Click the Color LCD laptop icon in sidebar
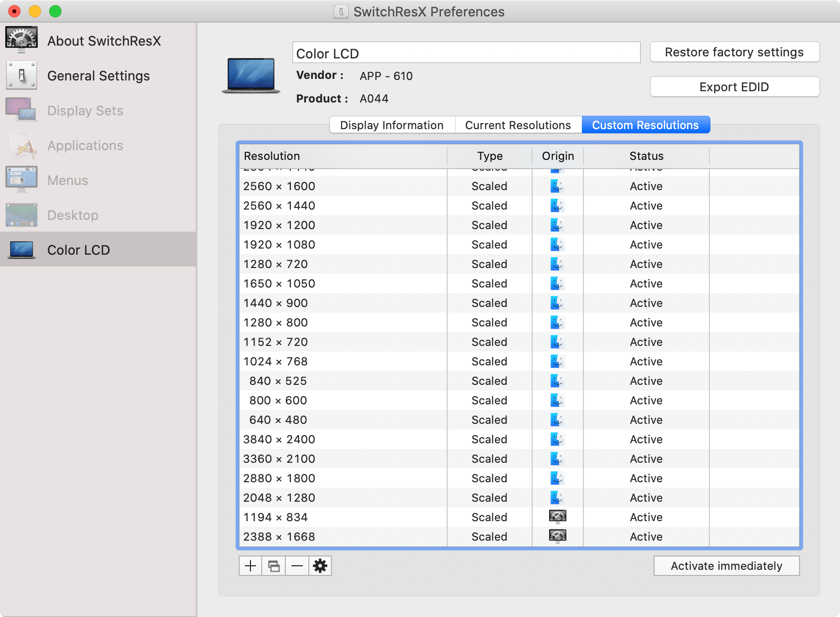The width and height of the screenshot is (840, 617). click(22, 250)
